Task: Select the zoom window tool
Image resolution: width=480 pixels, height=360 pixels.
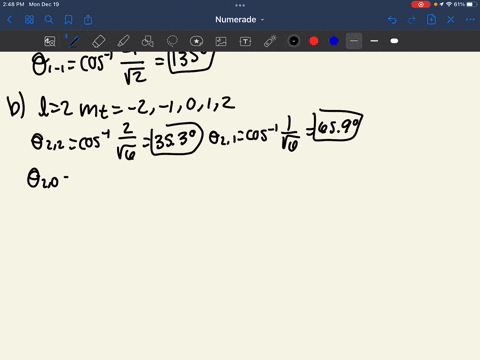Action: [50, 41]
